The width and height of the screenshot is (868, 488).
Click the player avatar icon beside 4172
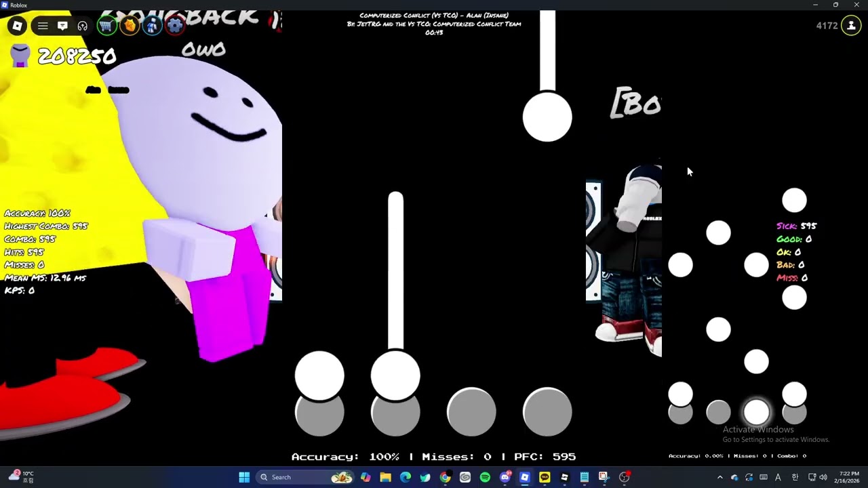[851, 26]
